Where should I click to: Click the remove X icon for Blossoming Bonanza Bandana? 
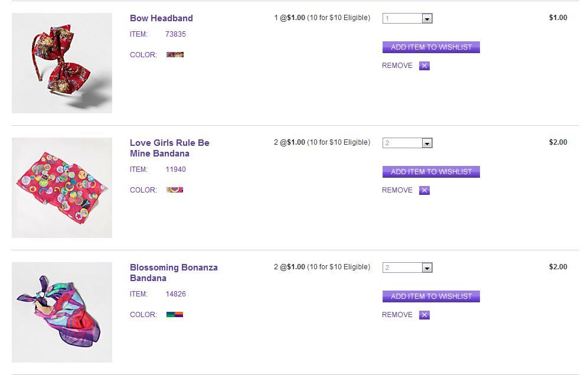click(x=424, y=315)
